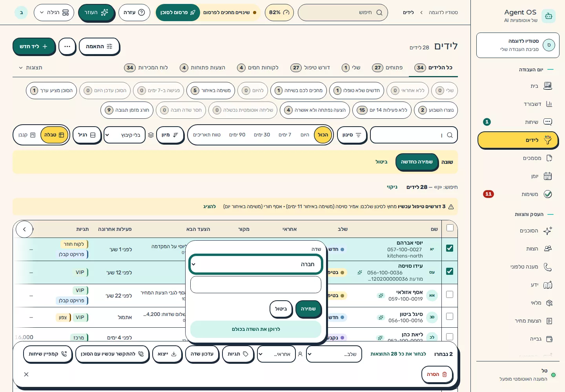Expand the חברה field dropdown
Screen dimensions: 565x392
(x=256, y=264)
